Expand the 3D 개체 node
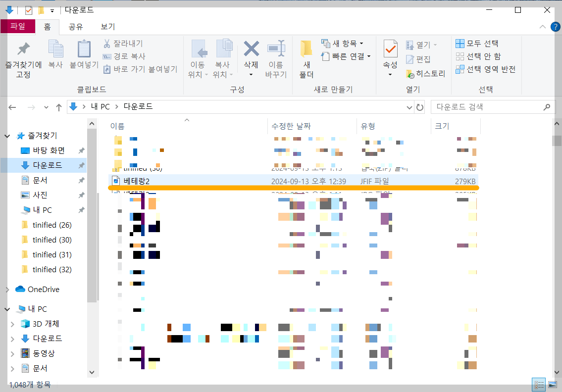This screenshot has width=562, height=392. pyautogui.click(x=12, y=324)
